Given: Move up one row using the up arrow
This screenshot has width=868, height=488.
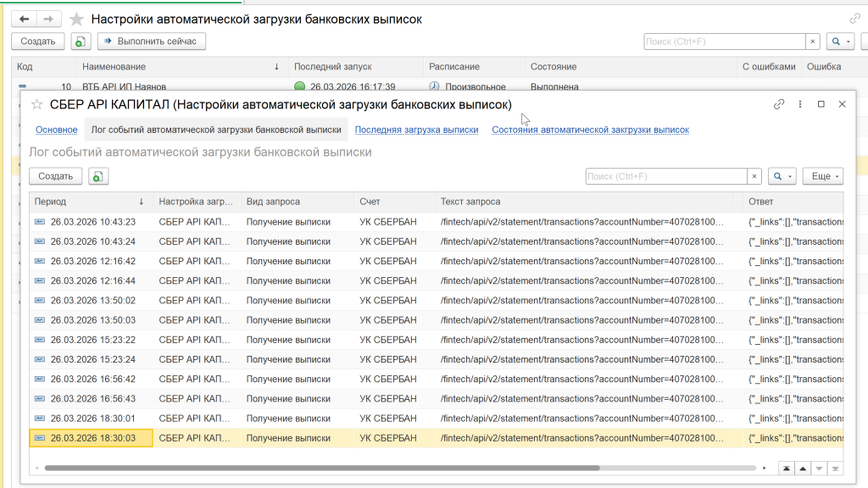Looking at the screenshot, I should point(803,468).
